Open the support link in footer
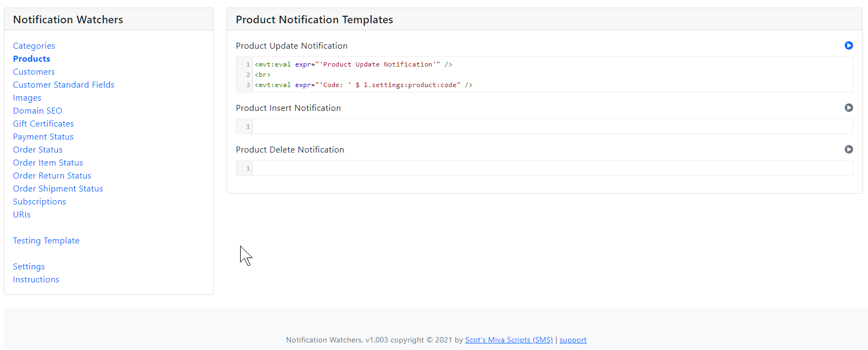The image size is (868, 350). pyautogui.click(x=573, y=340)
